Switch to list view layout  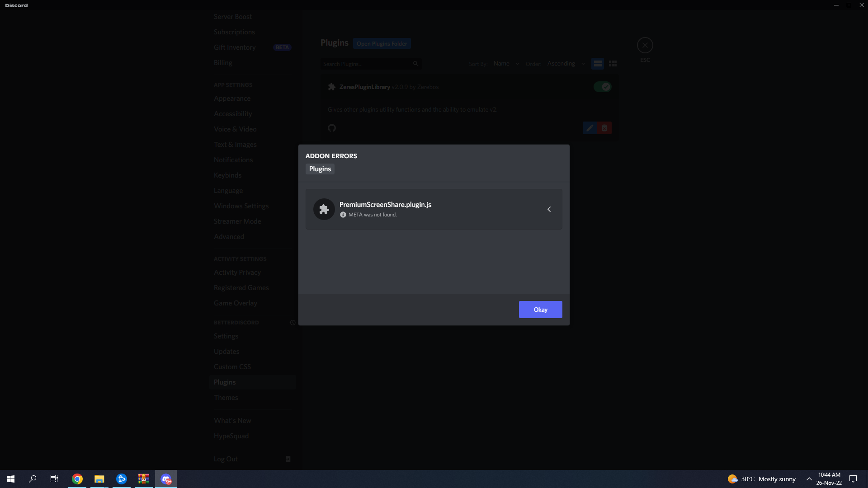[597, 63]
